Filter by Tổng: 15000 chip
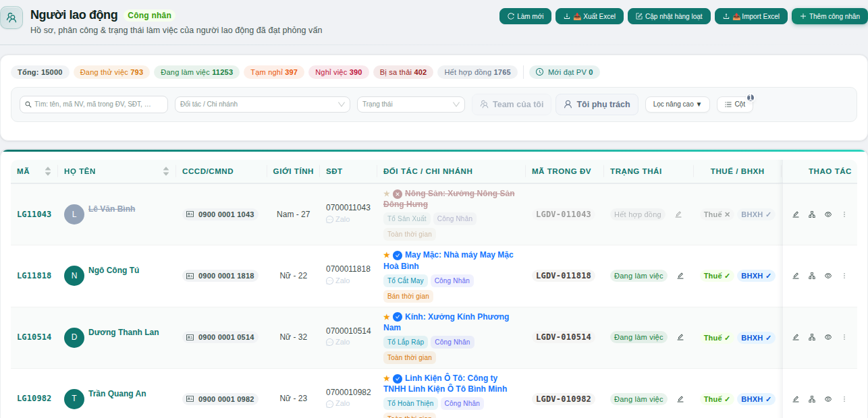The image size is (868, 418). pyautogui.click(x=40, y=72)
